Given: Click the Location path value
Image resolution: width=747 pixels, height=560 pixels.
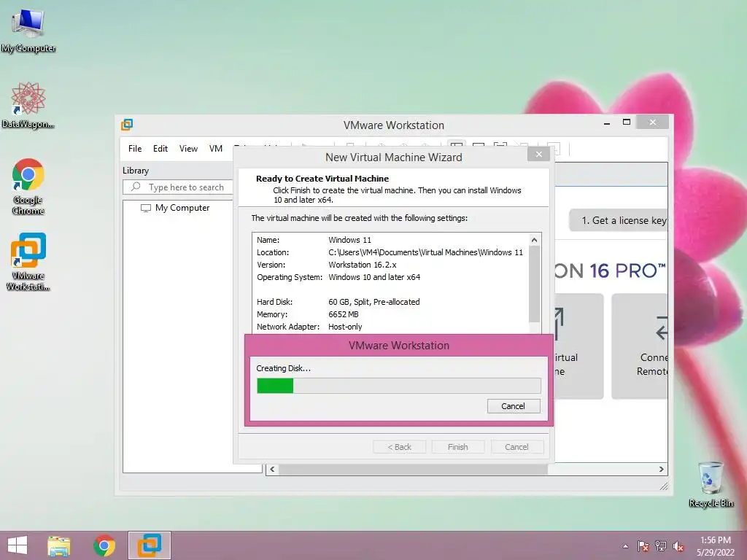Looking at the screenshot, I should point(425,252).
